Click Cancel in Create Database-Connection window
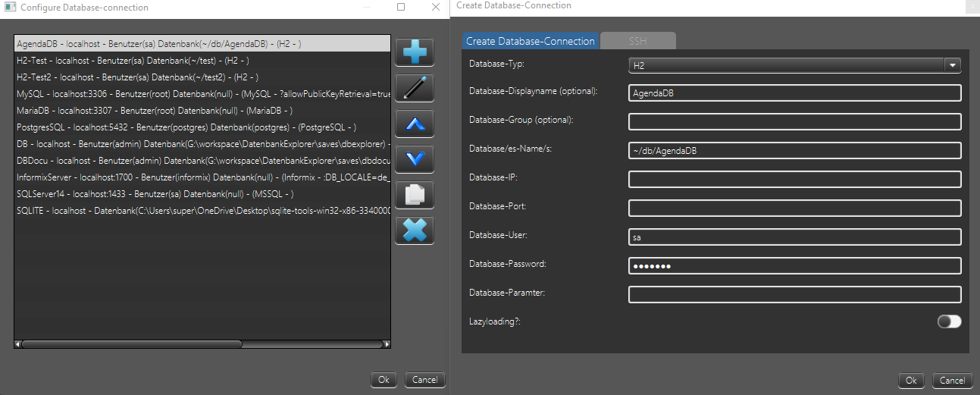Screen dimensions: 980x395 click(952, 381)
